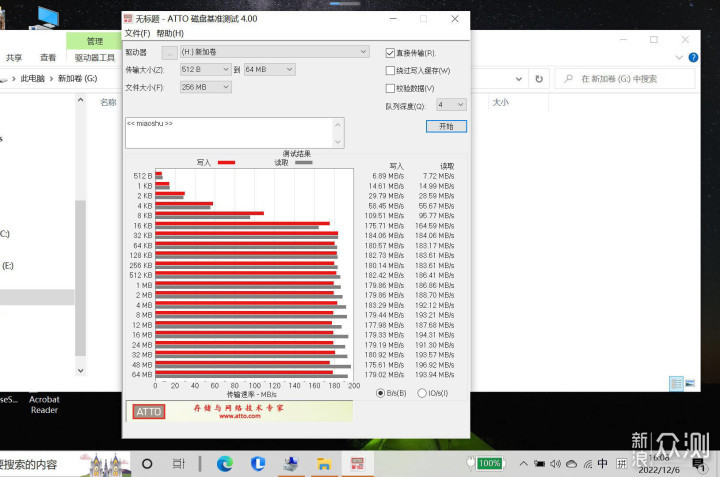720x477 pixels.
Task: Open Explorer help question mark icon
Action: [693, 57]
